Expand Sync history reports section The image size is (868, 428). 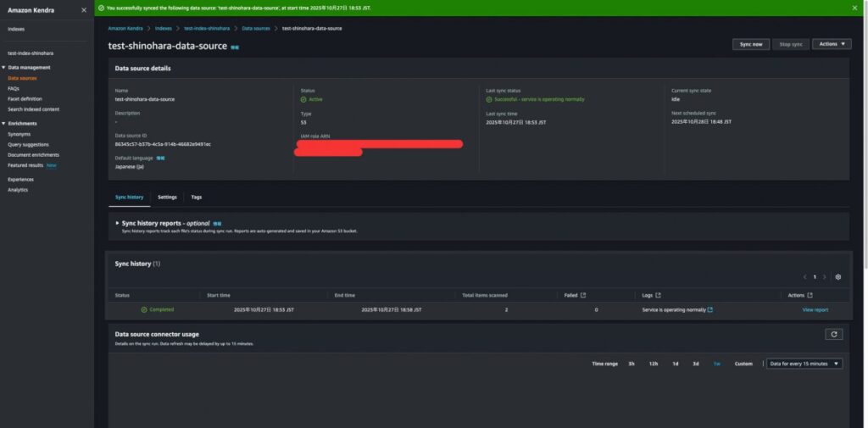118,223
